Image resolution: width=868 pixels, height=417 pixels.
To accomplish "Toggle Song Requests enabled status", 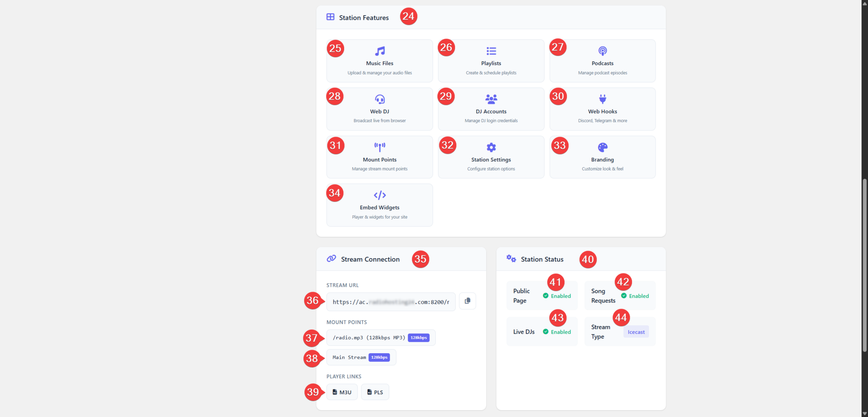I will [638, 296].
